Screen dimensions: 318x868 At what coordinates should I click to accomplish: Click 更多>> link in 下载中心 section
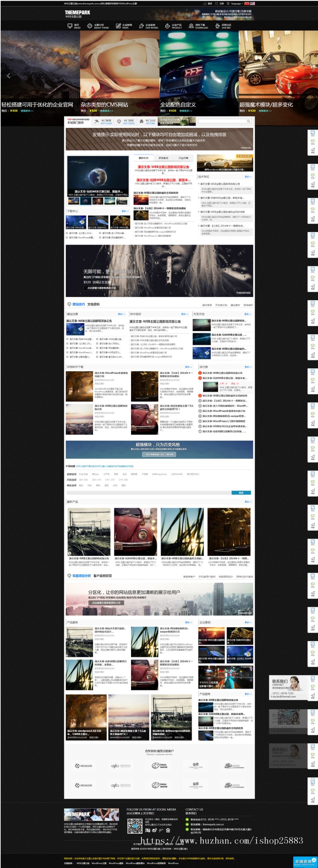pyautogui.click(x=125, y=211)
